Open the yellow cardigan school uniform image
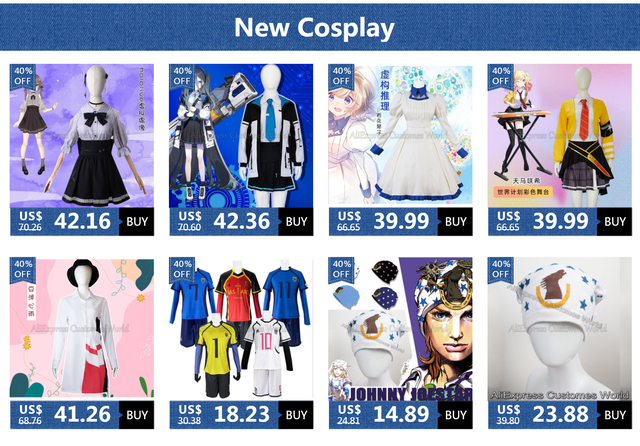The width and height of the screenshot is (640, 446). (560, 135)
